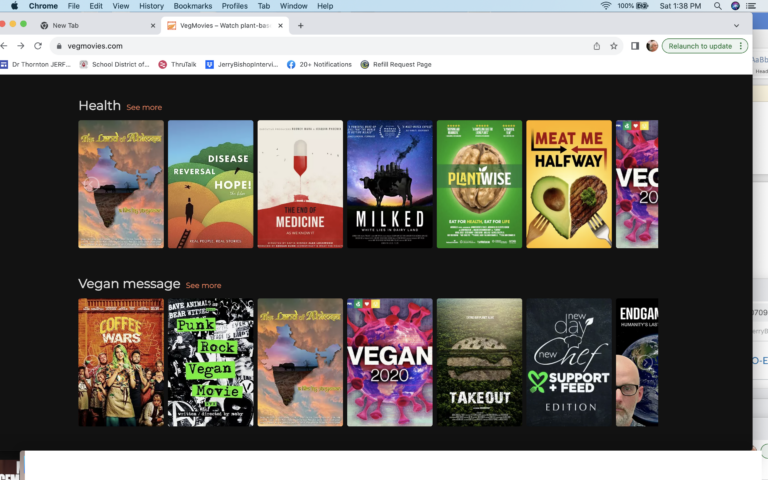768x480 pixels.
Task: Bookmark this page with the star
Action: 614,46
